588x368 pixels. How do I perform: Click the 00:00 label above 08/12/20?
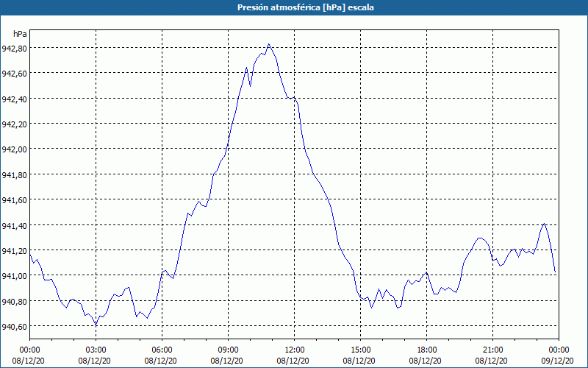pos(29,350)
